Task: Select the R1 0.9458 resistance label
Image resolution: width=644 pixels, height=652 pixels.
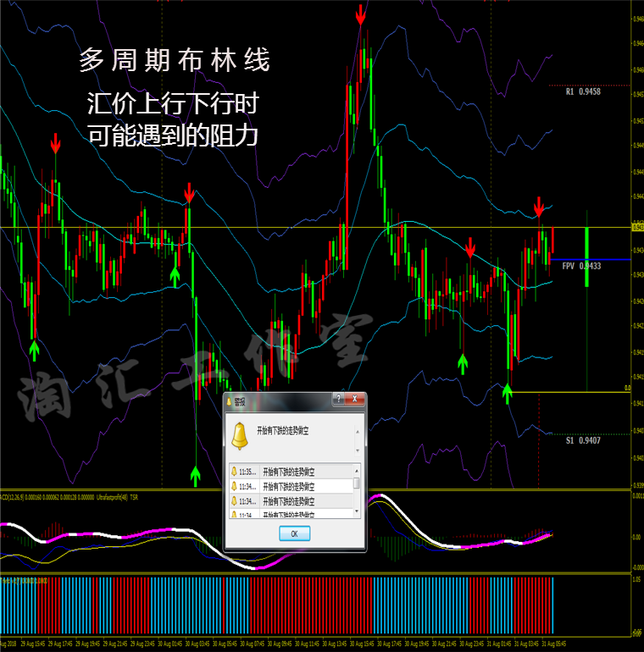Action: click(583, 91)
